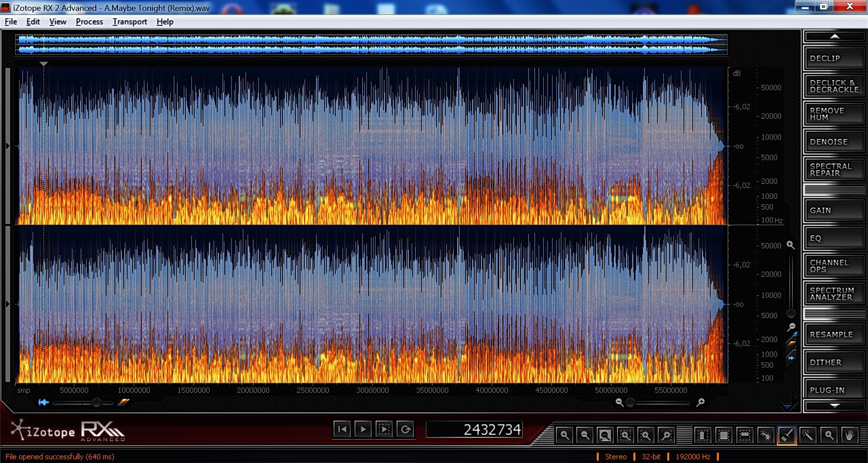
Task: Select the Brush selection tool
Action: click(x=787, y=435)
